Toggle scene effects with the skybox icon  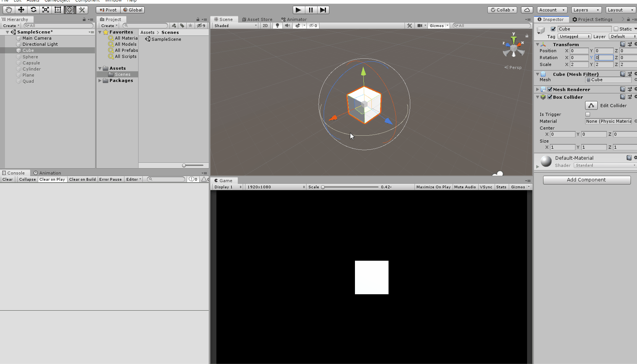[298, 26]
